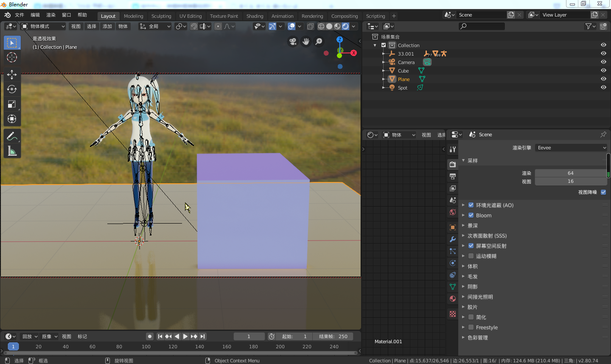The width and height of the screenshot is (611, 364).
Task: Toggle the viewport camera view icon
Action: click(293, 42)
